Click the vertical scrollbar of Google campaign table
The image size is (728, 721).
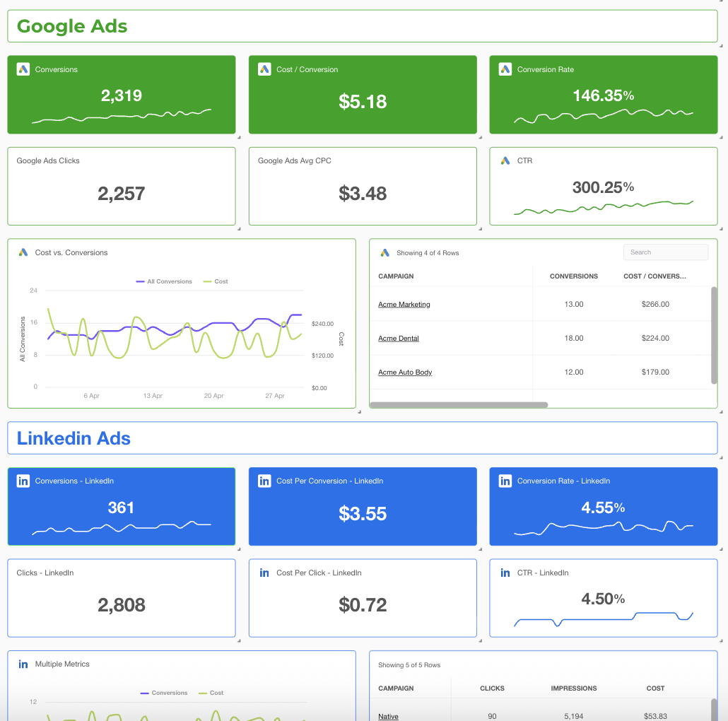point(714,335)
